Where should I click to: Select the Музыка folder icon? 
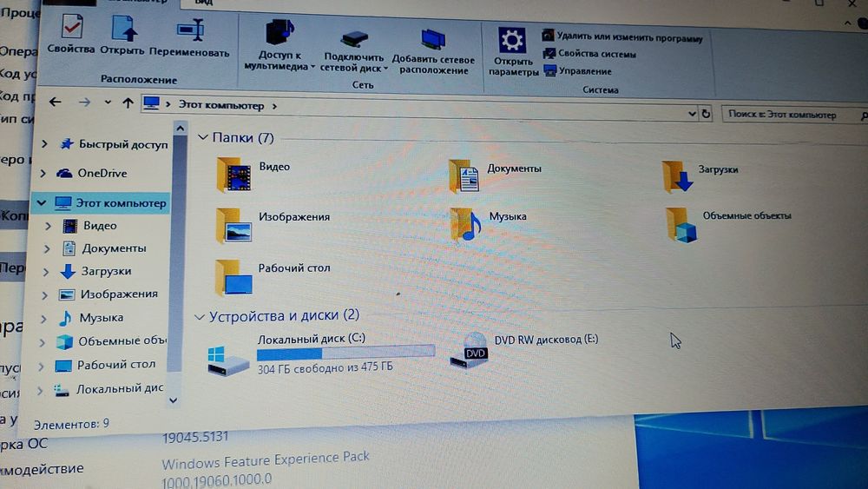click(x=464, y=224)
